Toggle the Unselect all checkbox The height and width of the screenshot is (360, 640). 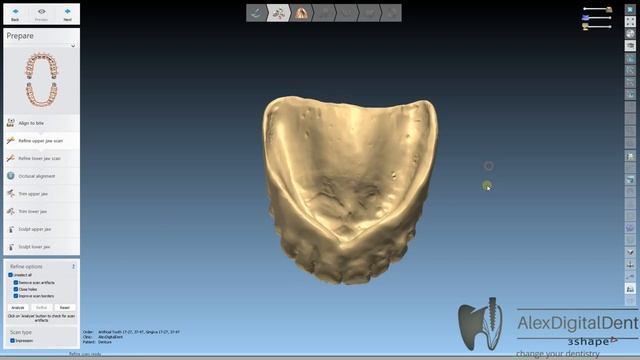(11, 275)
